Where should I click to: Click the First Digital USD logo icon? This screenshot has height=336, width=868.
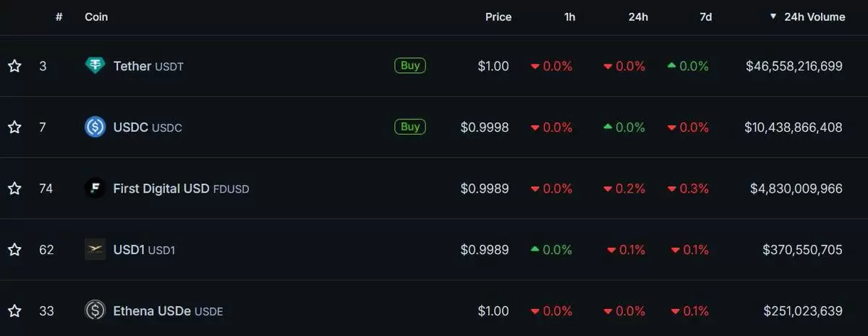click(95, 188)
